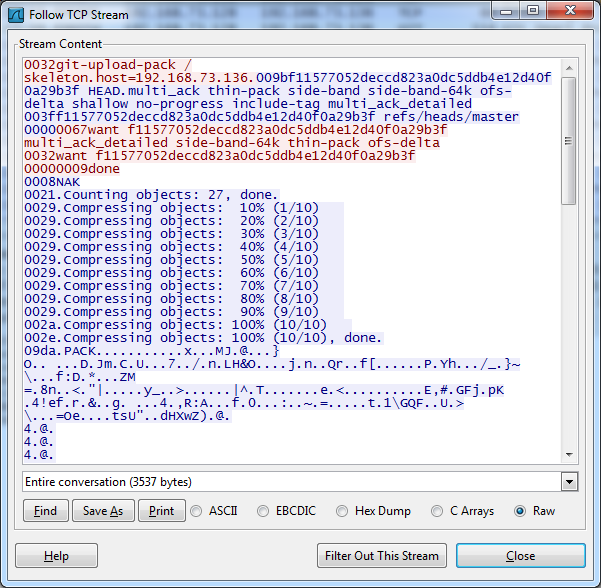Select the C Arrays format option
Viewport: 601px width, 588px height.
coord(439,511)
